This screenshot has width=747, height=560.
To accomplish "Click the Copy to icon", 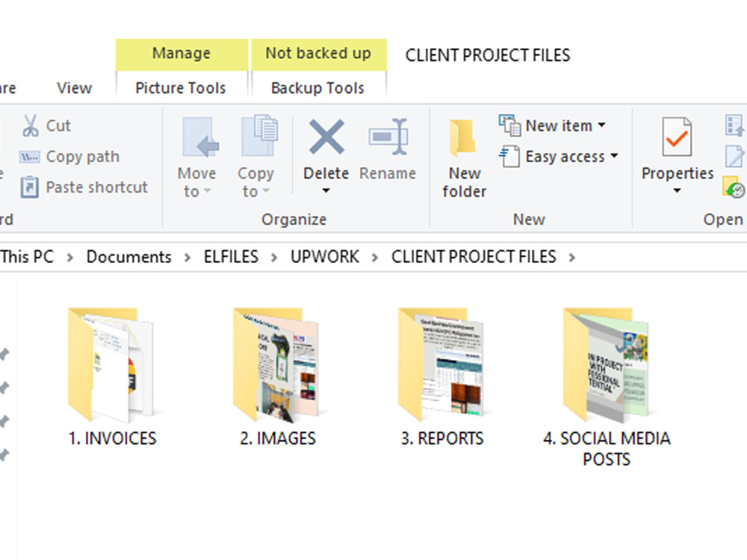I will (260, 136).
